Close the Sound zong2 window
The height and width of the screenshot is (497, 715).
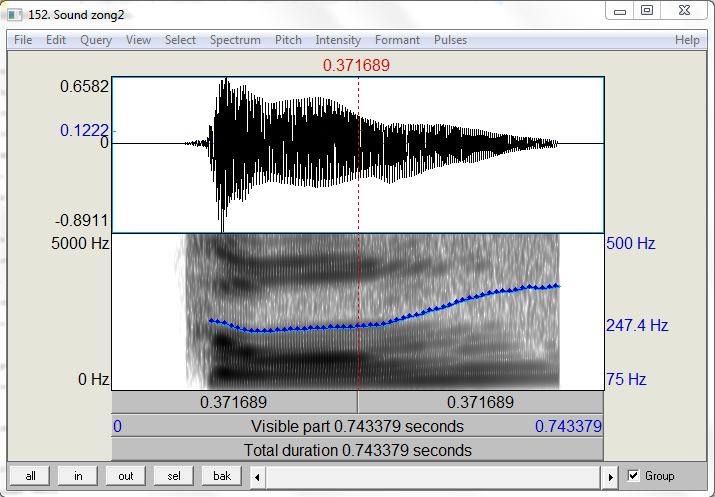[684, 11]
